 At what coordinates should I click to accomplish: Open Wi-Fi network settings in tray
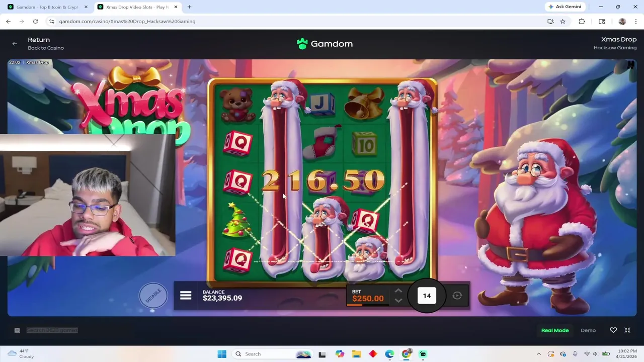point(587,354)
